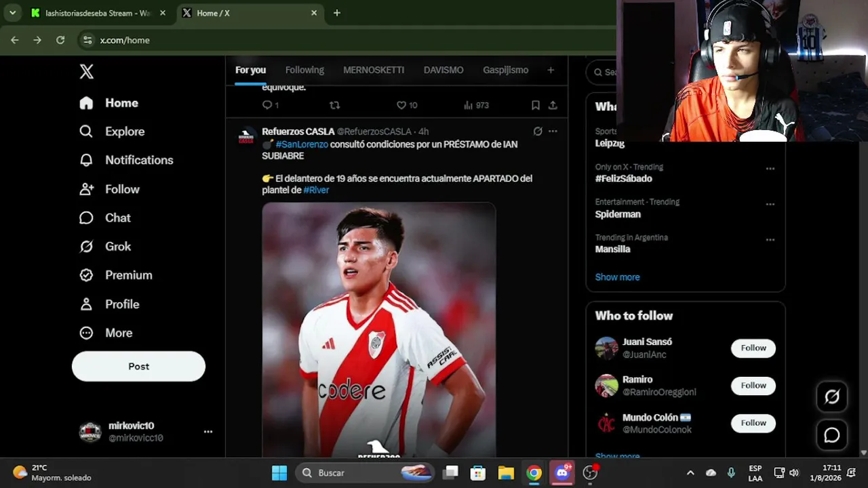Open the MERNOSKETTI timeline tab

coord(374,70)
